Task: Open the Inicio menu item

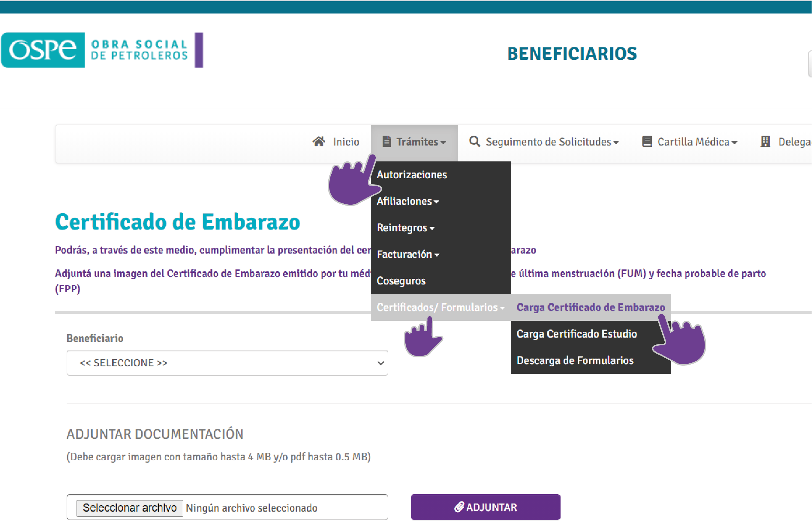Action: pos(336,142)
